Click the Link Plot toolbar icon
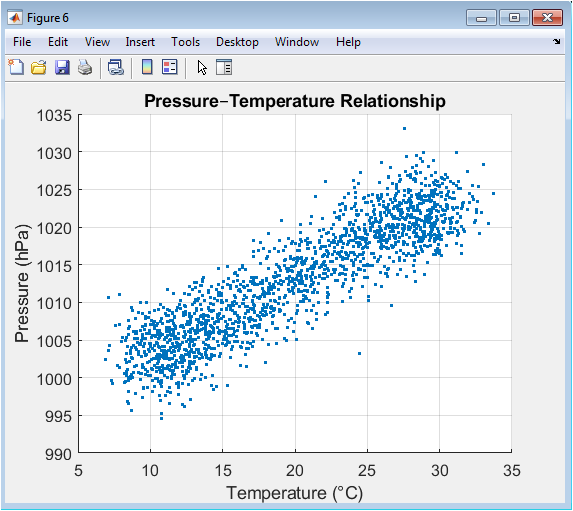The width and height of the screenshot is (573, 511). click(x=116, y=68)
